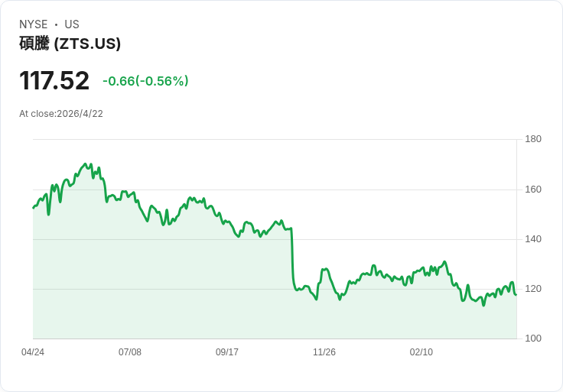Open the 碩騰 (ZTS.US) stock title
Image resolution: width=563 pixels, height=392 pixels.
pyautogui.click(x=70, y=44)
